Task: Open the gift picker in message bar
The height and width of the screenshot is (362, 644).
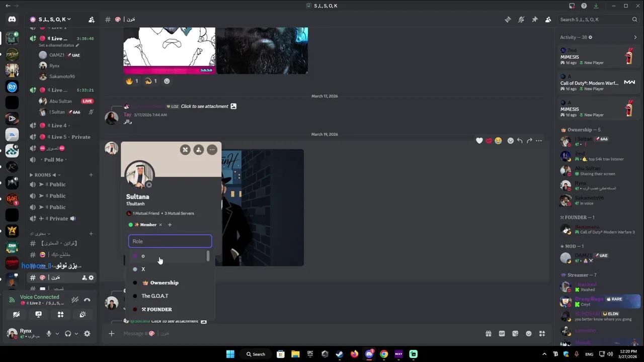Action: pyautogui.click(x=488, y=333)
